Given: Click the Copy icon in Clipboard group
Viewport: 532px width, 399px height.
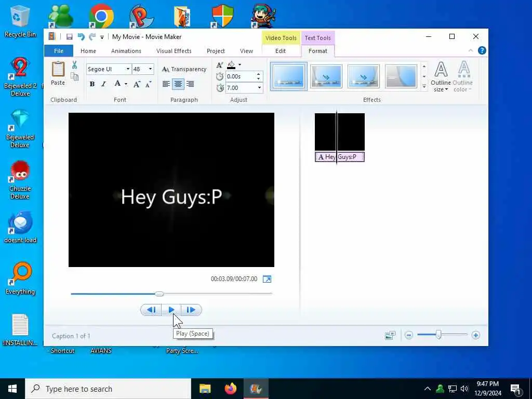Looking at the screenshot, I should point(74,77).
